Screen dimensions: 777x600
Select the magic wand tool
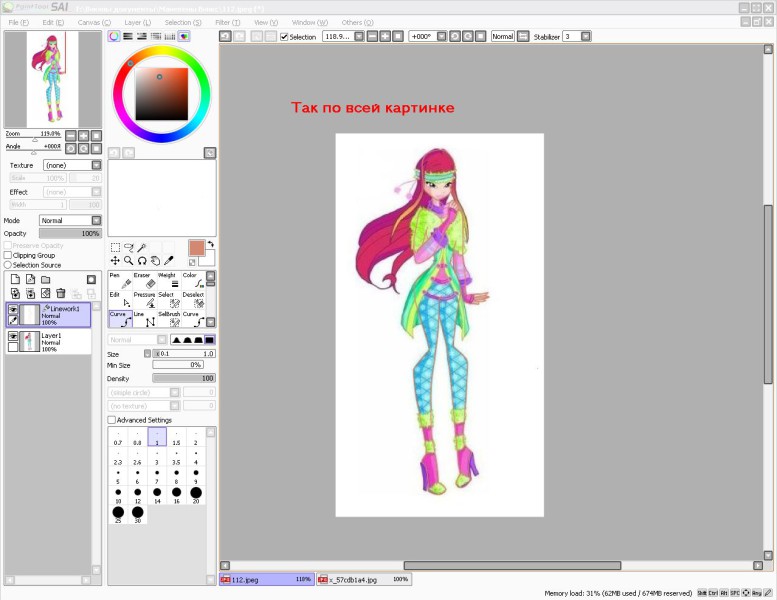[142, 247]
